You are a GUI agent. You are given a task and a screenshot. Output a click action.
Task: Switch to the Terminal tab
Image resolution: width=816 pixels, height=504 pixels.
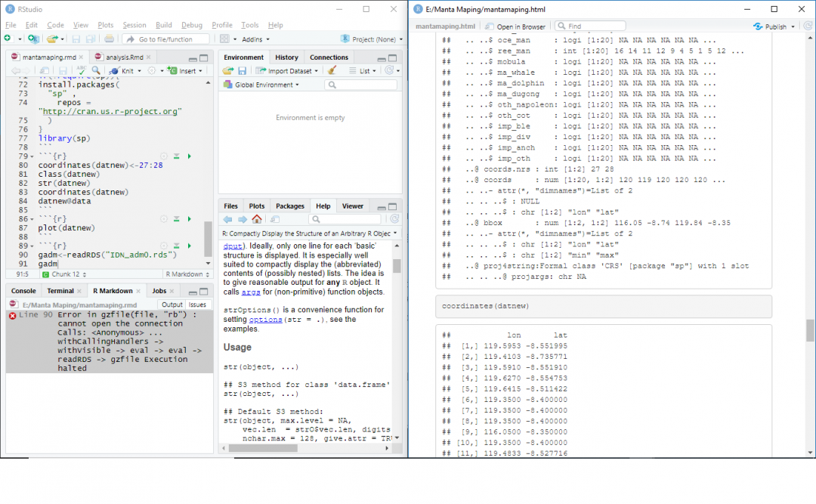[x=60, y=291]
